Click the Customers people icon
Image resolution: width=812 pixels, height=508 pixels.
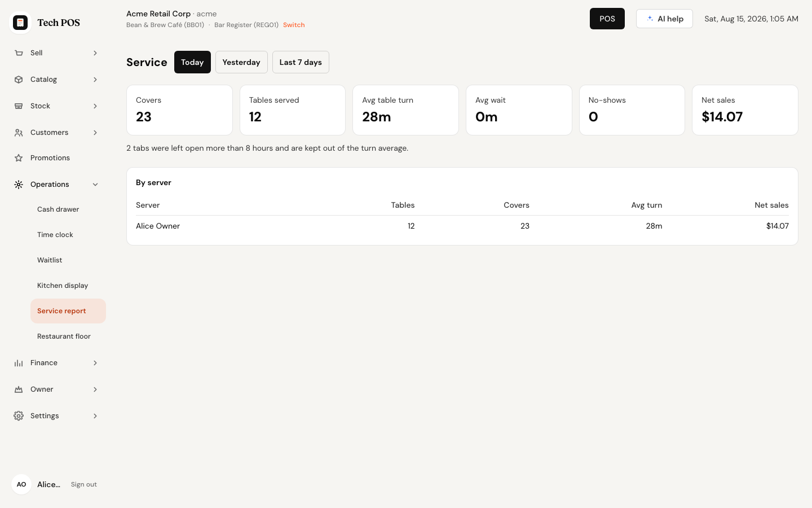19,133
